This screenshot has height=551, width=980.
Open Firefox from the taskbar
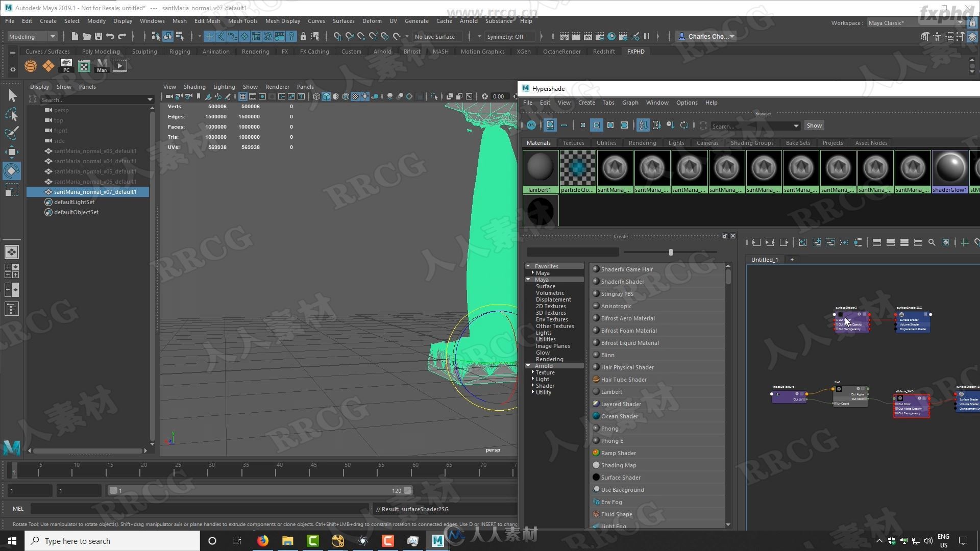coord(263,541)
